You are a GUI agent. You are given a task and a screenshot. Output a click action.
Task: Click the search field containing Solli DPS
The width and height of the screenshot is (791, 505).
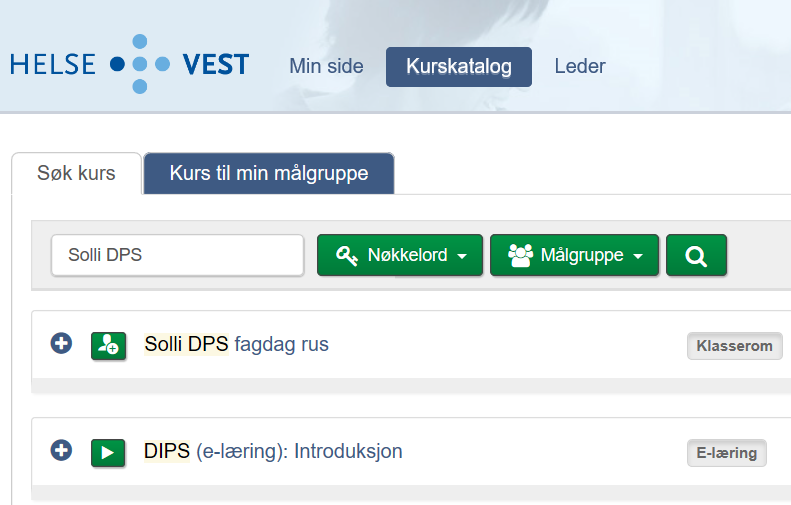(x=177, y=255)
